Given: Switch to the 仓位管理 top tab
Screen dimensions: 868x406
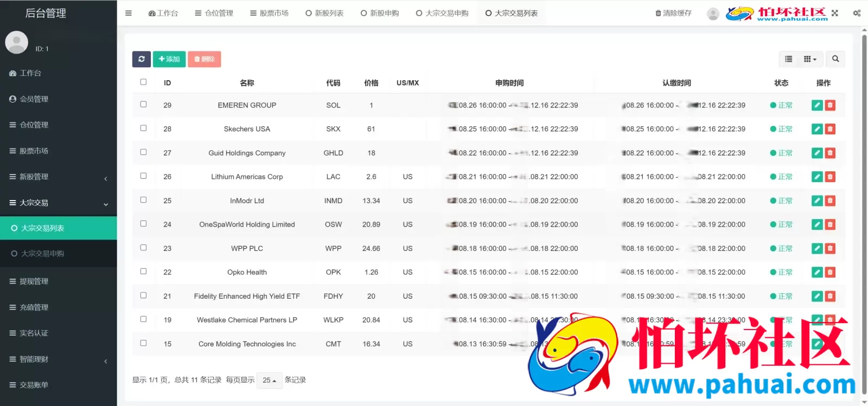Looking at the screenshot, I should 214,13.
